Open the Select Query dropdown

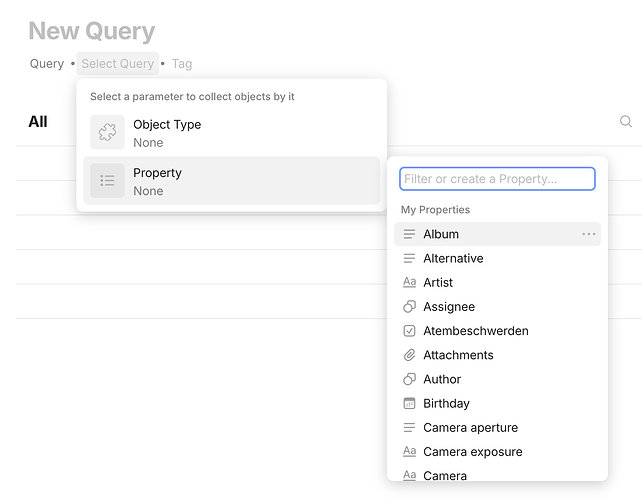point(118,63)
